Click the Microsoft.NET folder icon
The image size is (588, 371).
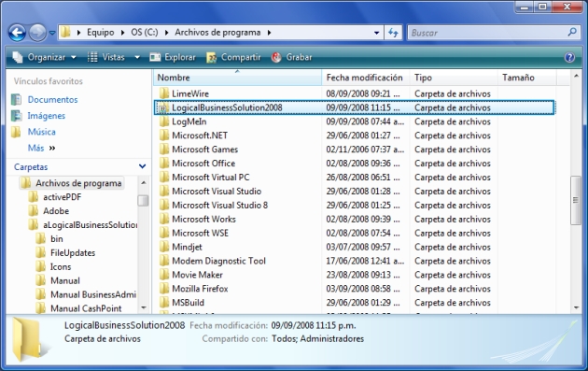pos(164,136)
